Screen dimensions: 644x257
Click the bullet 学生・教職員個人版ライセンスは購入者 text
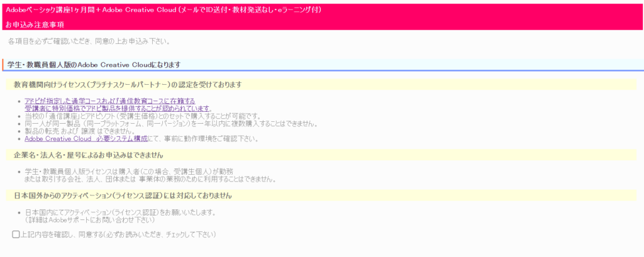[x=150, y=175]
